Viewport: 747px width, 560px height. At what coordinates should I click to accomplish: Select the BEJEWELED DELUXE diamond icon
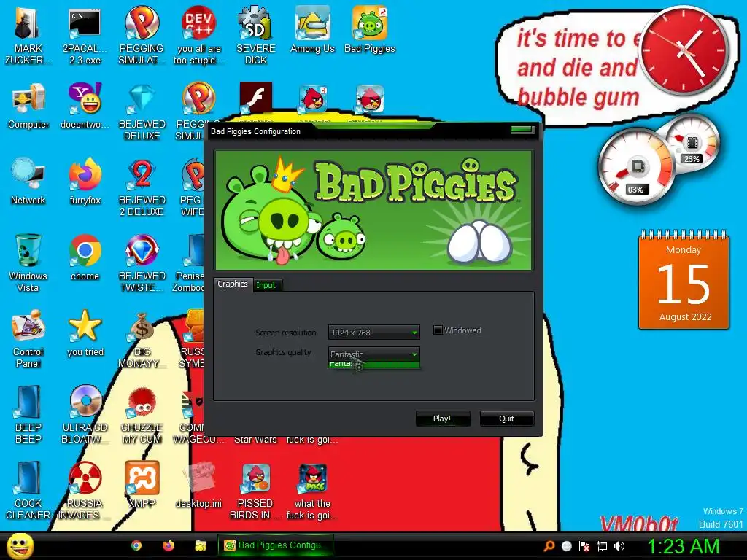tap(142, 112)
